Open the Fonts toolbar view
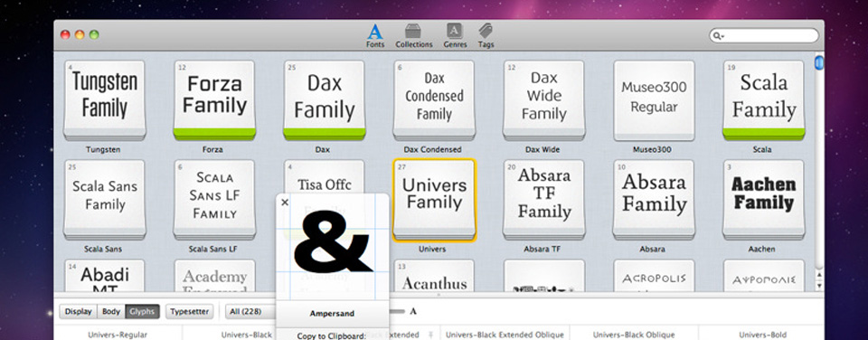Image resolution: width=868 pixels, height=340 pixels. [374, 35]
